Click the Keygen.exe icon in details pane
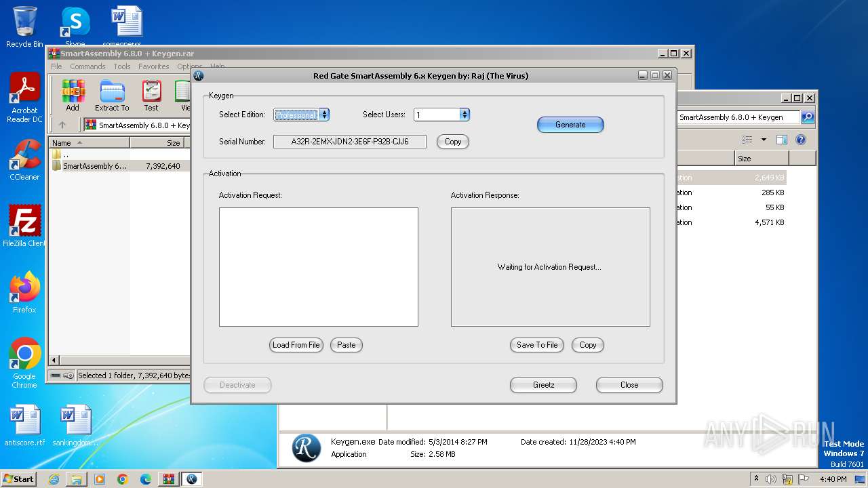The image size is (868, 488). click(x=307, y=448)
